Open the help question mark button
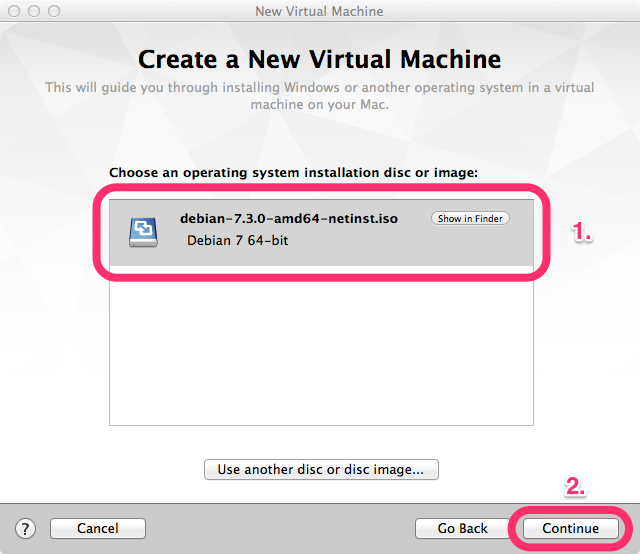This screenshot has width=640, height=554. 25,529
